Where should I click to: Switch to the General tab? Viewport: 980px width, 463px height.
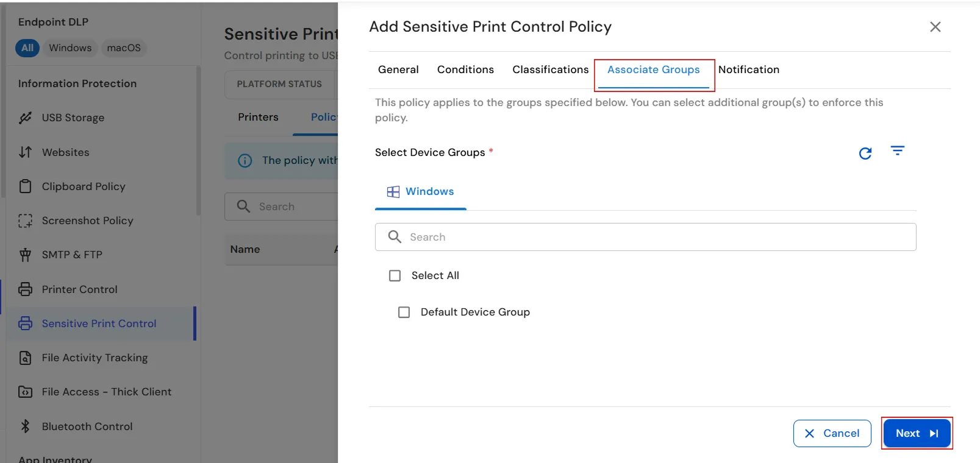(398, 70)
